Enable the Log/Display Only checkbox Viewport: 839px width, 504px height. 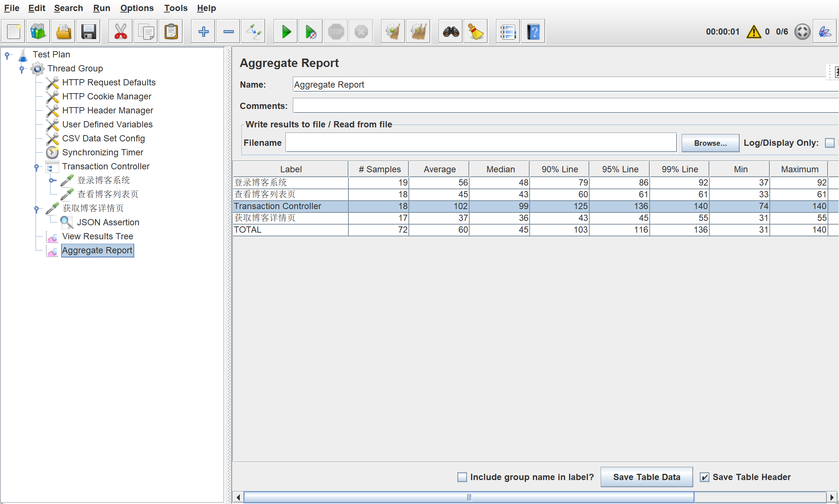click(829, 143)
